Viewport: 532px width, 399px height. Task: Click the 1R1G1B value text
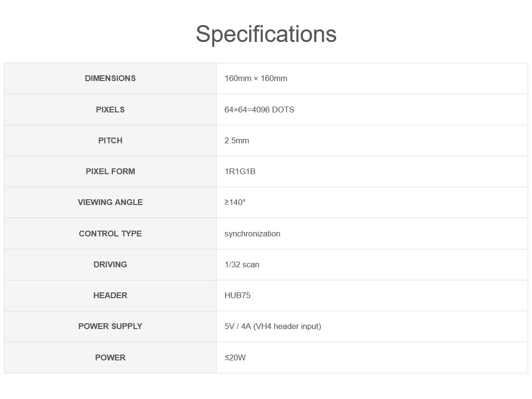click(x=240, y=171)
